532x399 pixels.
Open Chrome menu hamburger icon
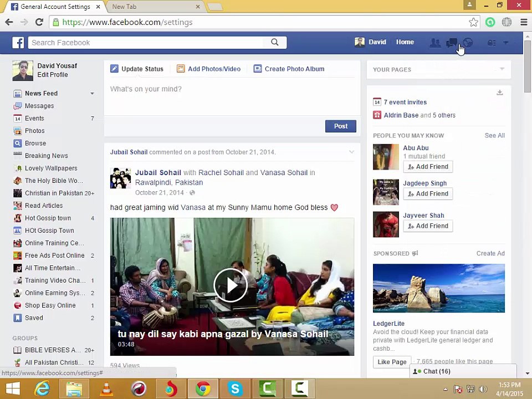click(x=524, y=22)
